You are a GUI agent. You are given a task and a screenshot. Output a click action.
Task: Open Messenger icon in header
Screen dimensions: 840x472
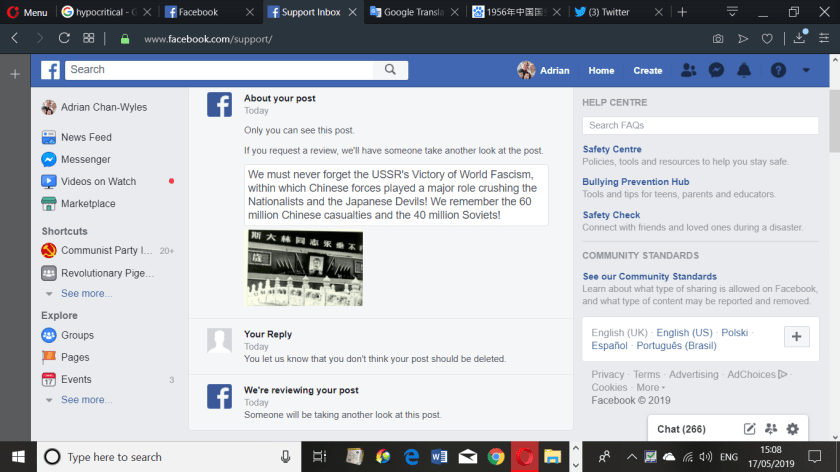[716, 70]
